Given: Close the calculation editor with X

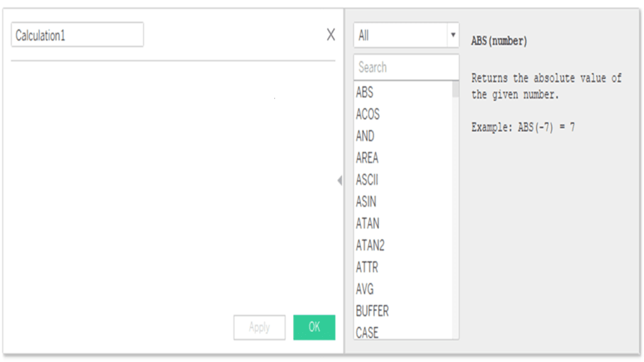Looking at the screenshot, I should coord(331,35).
